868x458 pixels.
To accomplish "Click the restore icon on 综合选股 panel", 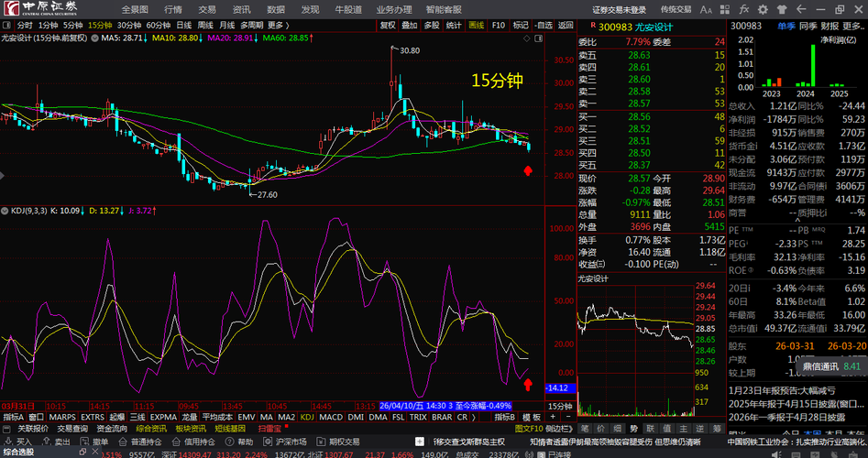I will coord(82,452).
